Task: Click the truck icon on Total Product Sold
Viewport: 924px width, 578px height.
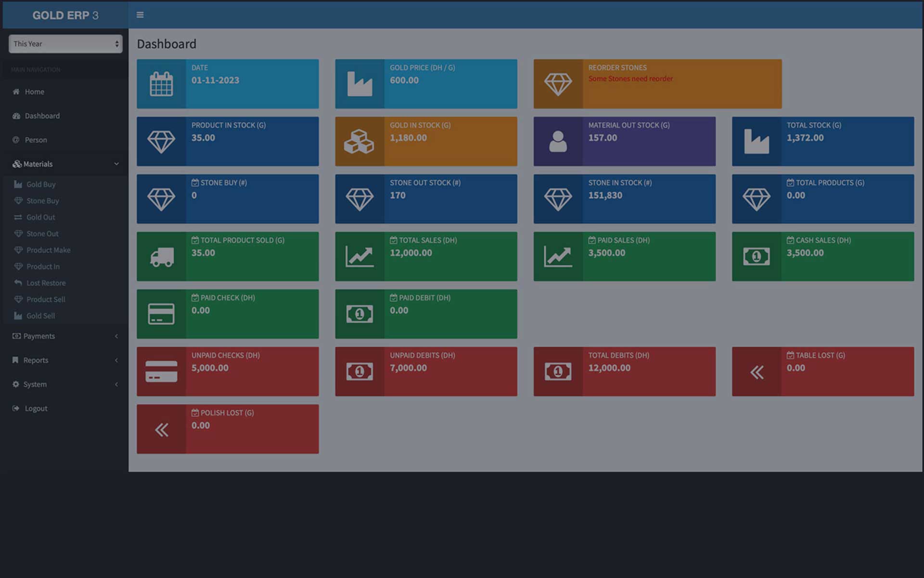Action: [161, 257]
